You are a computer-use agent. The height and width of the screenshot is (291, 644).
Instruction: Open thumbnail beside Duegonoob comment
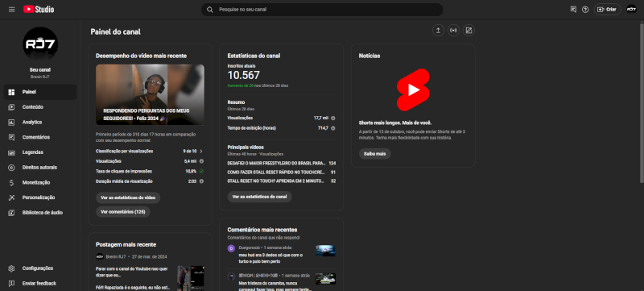pyautogui.click(x=326, y=251)
